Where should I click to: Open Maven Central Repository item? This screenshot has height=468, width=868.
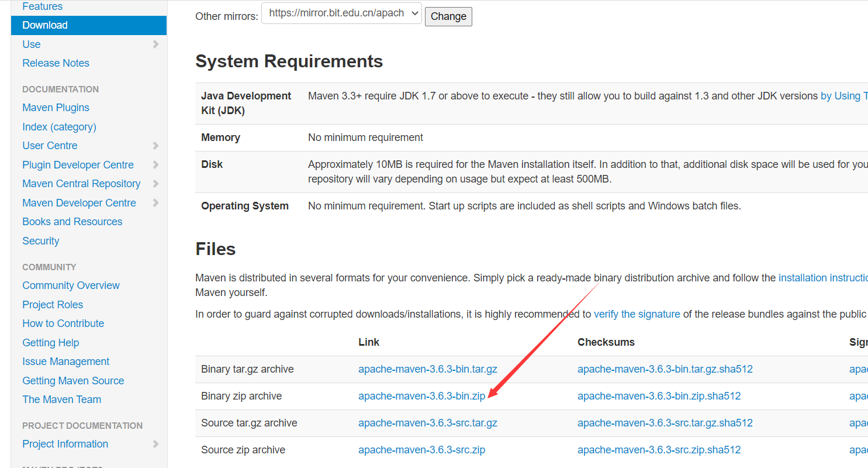point(81,184)
